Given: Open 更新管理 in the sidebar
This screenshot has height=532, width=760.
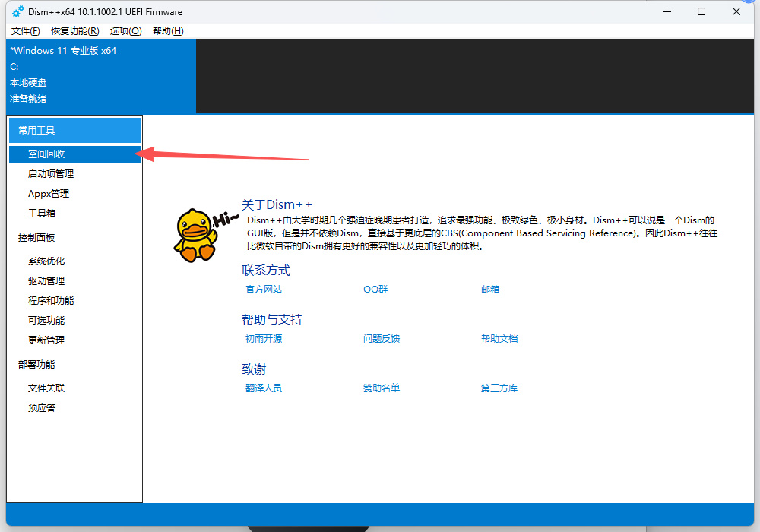Looking at the screenshot, I should pyautogui.click(x=46, y=340).
